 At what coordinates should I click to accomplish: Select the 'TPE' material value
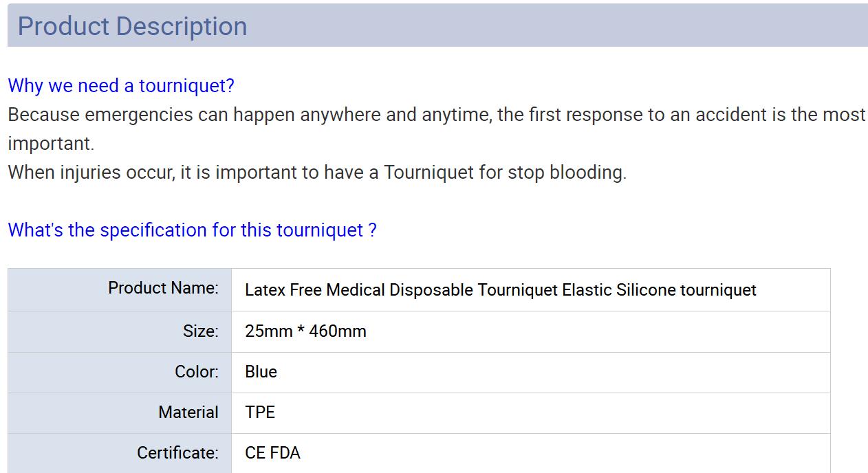260,412
